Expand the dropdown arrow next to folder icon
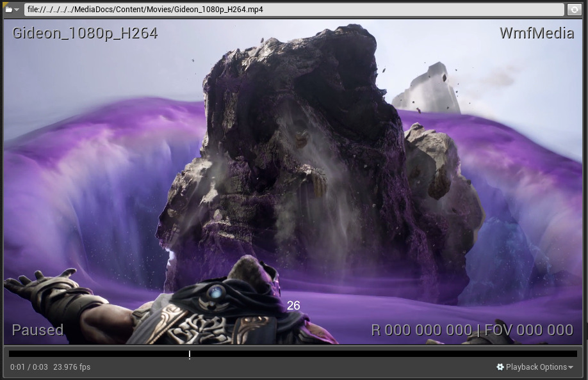The height and width of the screenshot is (380, 588). 17,10
